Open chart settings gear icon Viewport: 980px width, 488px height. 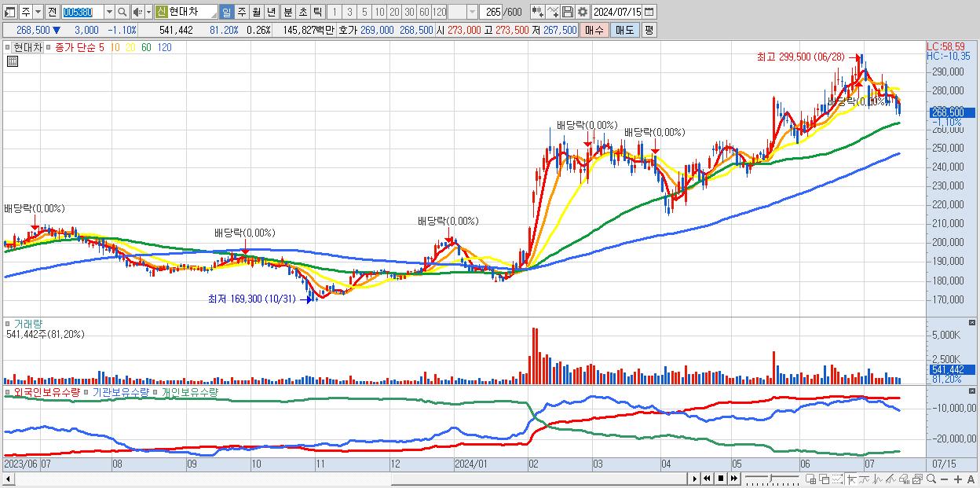click(583, 12)
